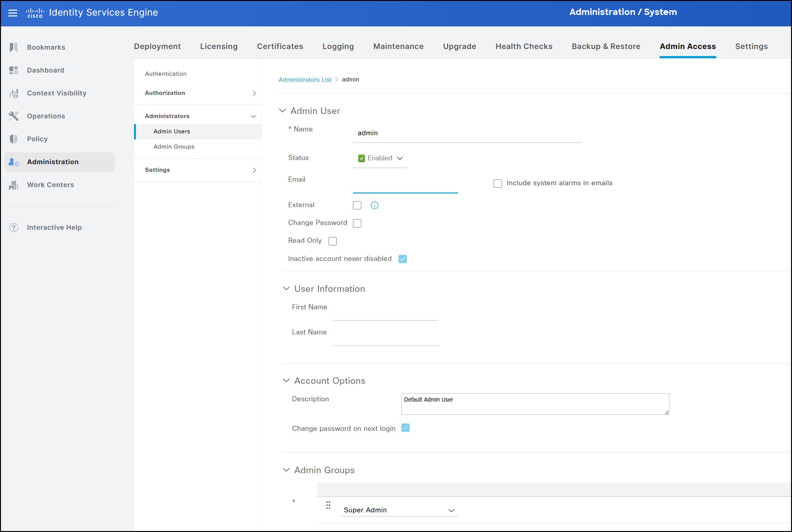Tick the Read Only checkbox
Image resolution: width=792 pixels, height=532 pixels.
[333, 241]
